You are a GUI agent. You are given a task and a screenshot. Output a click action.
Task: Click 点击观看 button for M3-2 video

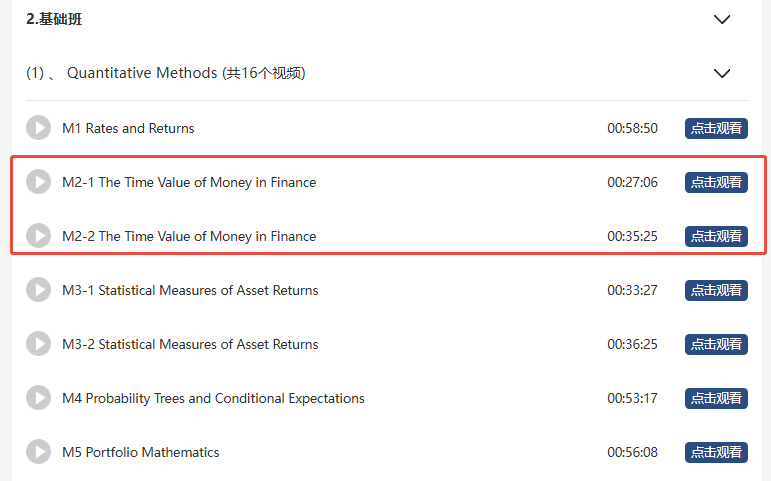click(x=716, y=344)
